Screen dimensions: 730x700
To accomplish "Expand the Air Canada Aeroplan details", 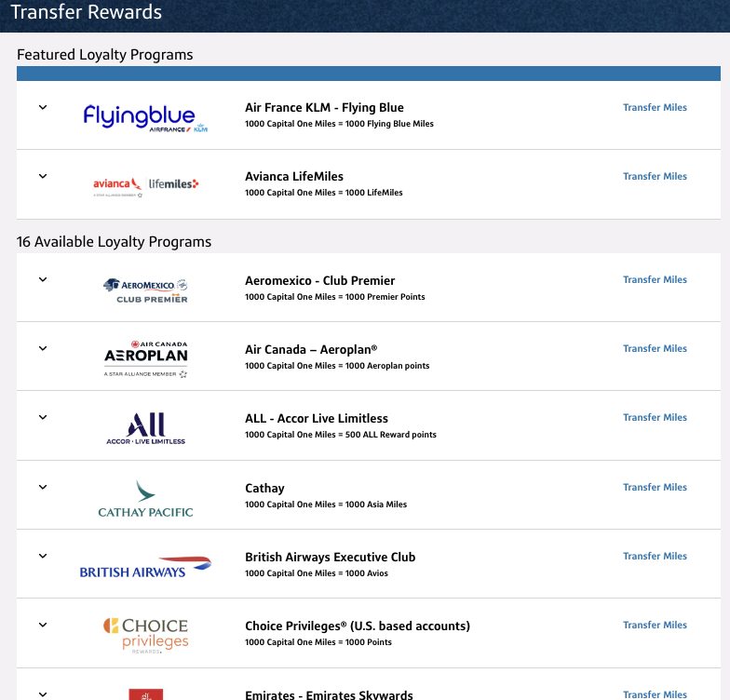I will tap(43, 348).
